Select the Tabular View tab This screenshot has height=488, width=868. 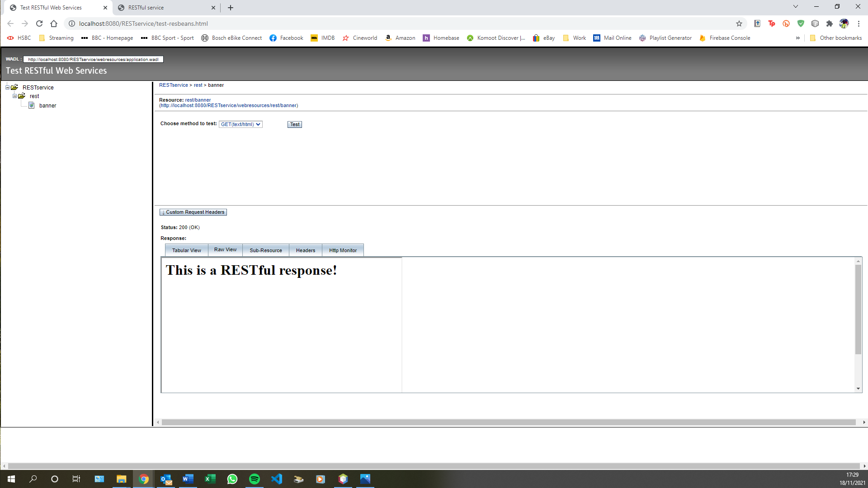[187, 250]
